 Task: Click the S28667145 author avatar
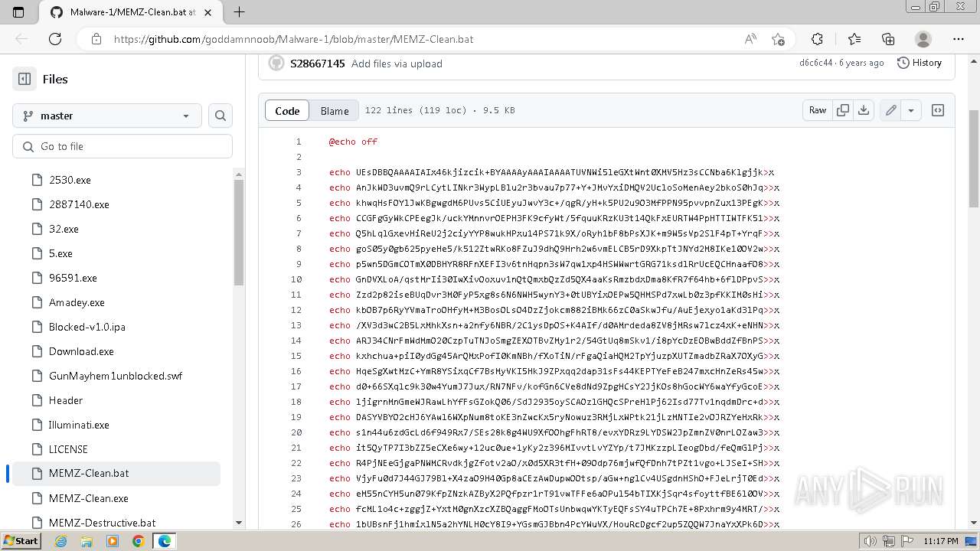coord(276,64)
